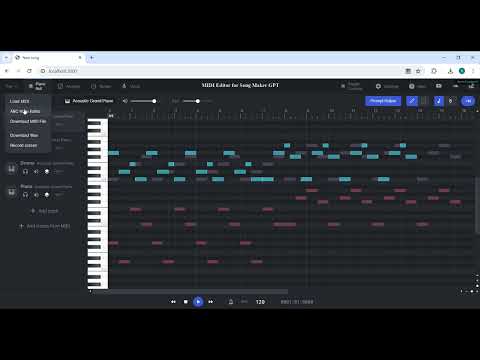
Task: Fast forward with the transport button
Action: (x=211, y=302)
